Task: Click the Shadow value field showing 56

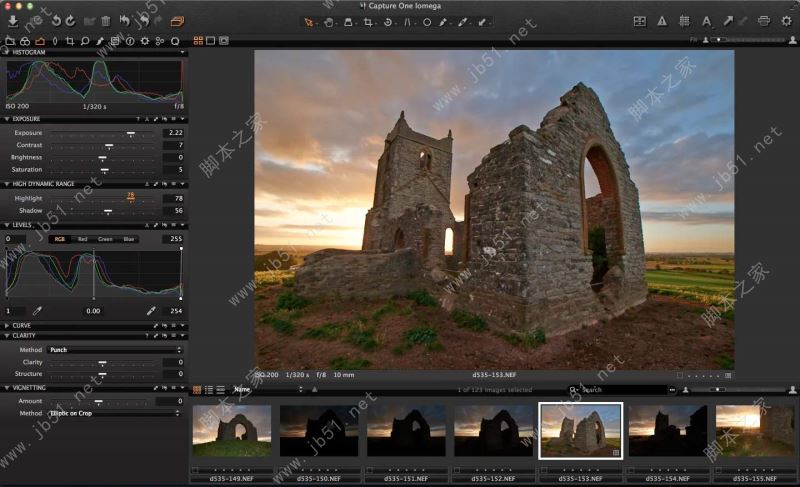Action: click(173, 210)
